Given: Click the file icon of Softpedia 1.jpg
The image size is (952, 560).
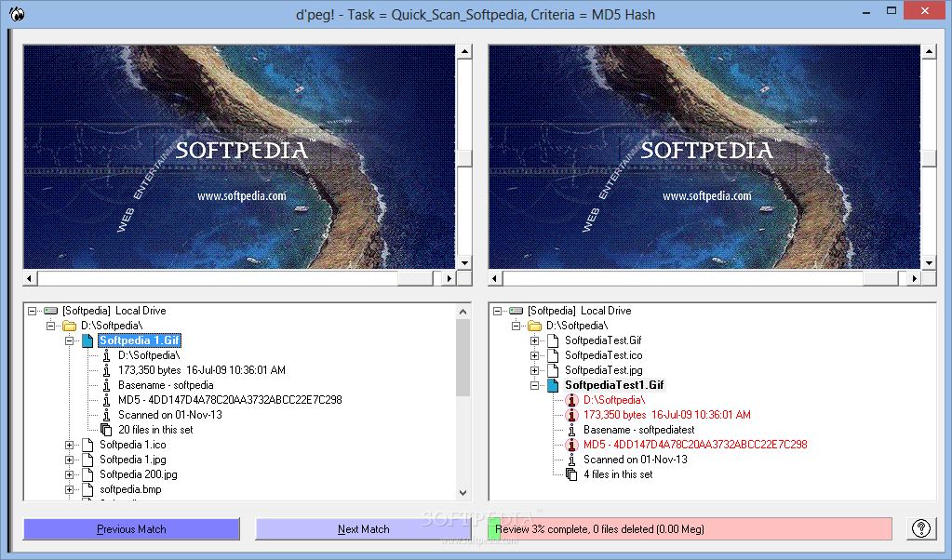Looking at the screenshot, I should [x=87, y=460].
